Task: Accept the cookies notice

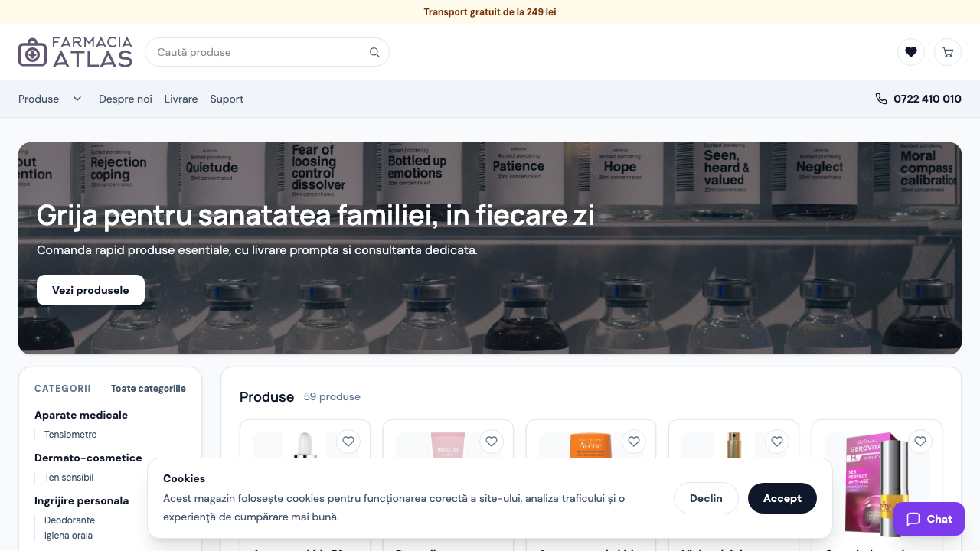Action: 782,498
